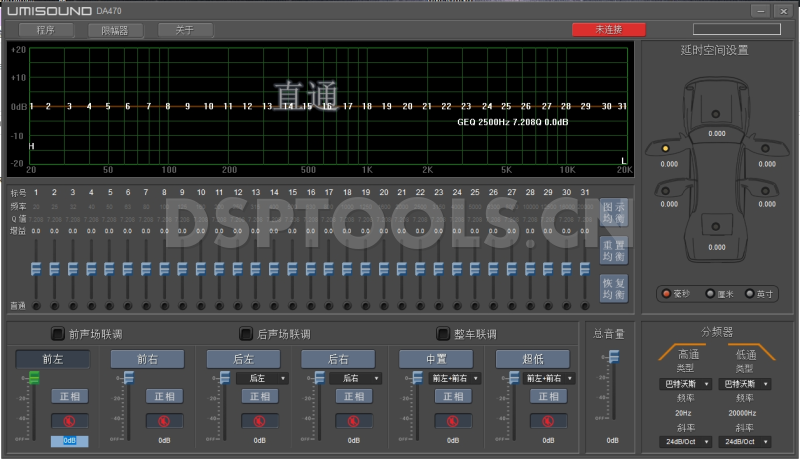
Task: Select the 前左 channel tab
Action: [x=53, y=359]
